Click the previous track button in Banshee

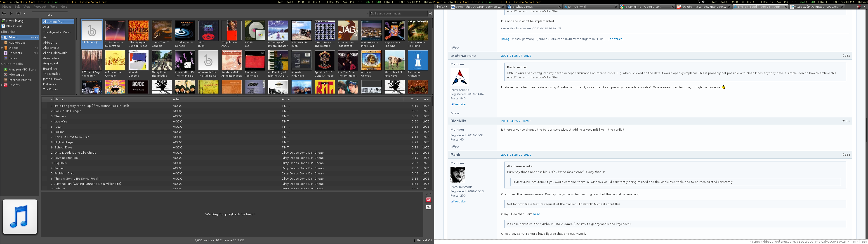tap(4, 14)
